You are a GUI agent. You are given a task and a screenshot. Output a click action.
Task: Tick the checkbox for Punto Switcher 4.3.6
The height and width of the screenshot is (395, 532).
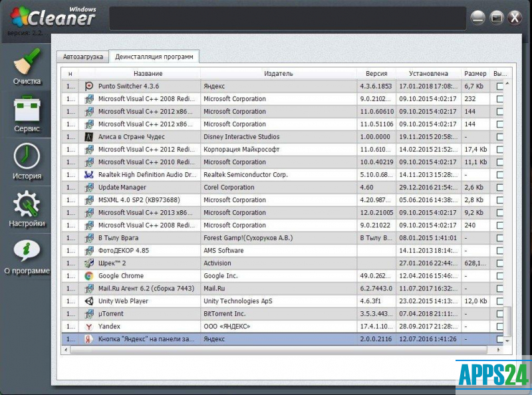coord(499,86)
